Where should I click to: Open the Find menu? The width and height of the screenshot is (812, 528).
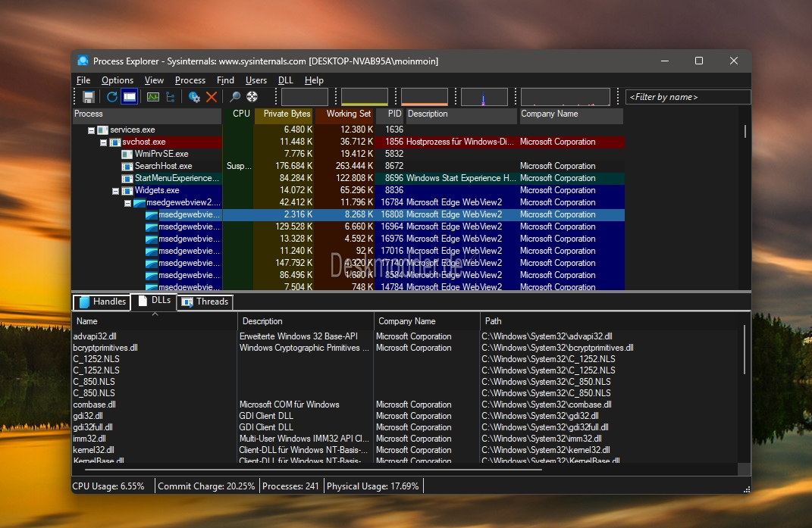click(x=225, y=80)
